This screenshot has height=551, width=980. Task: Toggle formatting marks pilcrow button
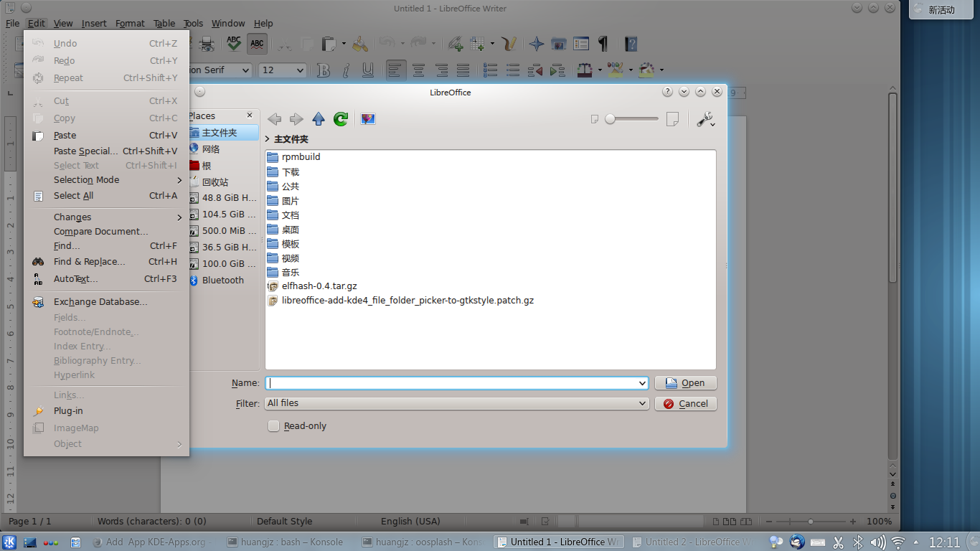[603, 44]
